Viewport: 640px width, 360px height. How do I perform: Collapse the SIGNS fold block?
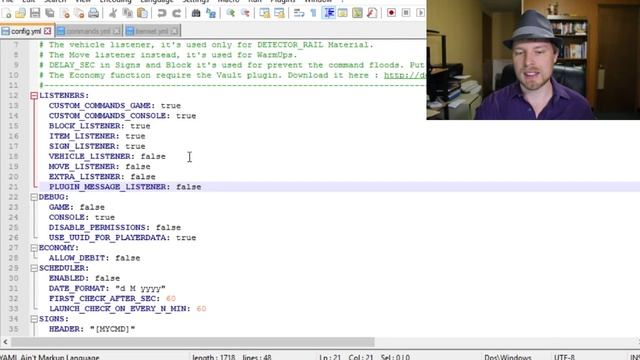coord(34,319)
